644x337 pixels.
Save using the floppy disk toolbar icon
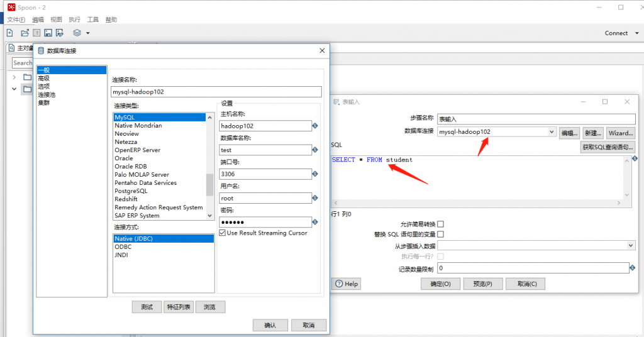point(48,33)
